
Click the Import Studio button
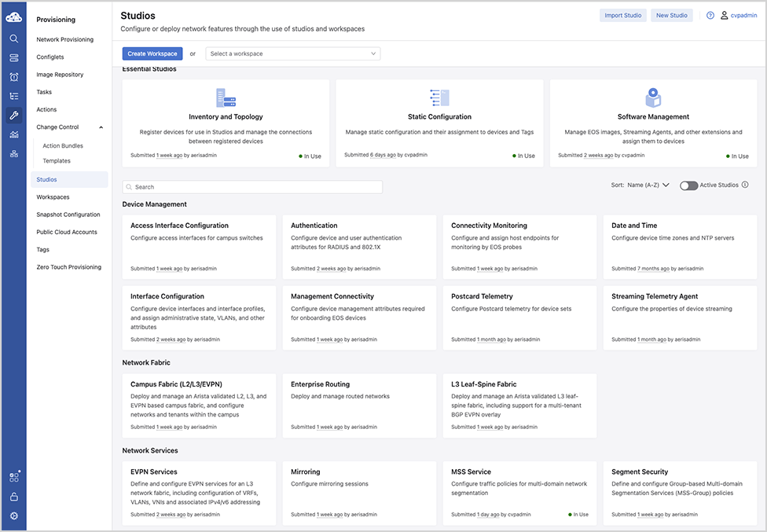(622, 15)
